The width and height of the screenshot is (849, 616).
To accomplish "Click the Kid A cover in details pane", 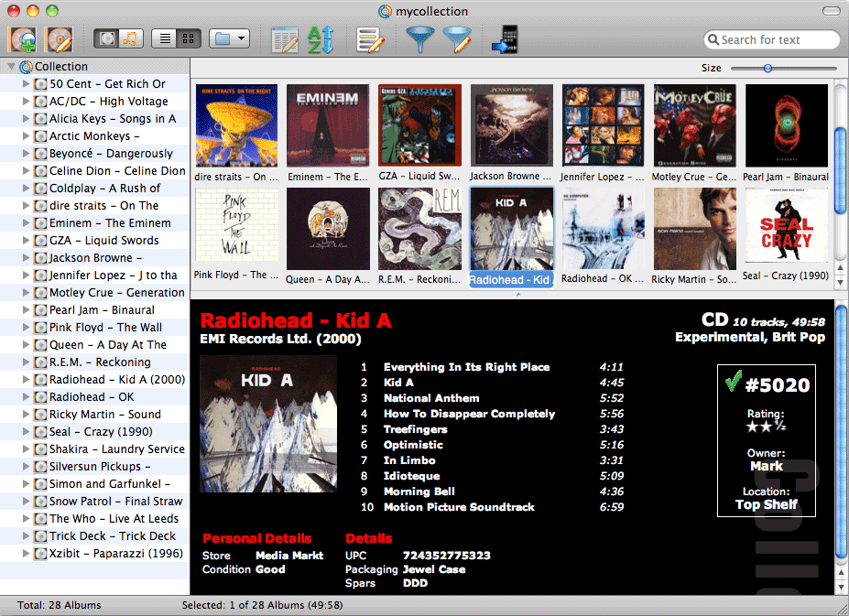I will tap(268, 424).
